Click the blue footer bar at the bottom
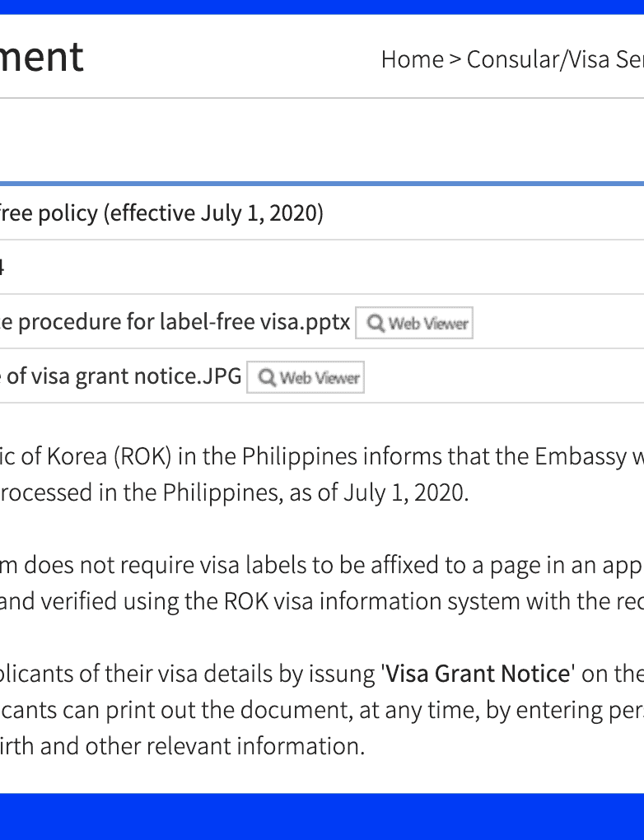 [322, 816]
